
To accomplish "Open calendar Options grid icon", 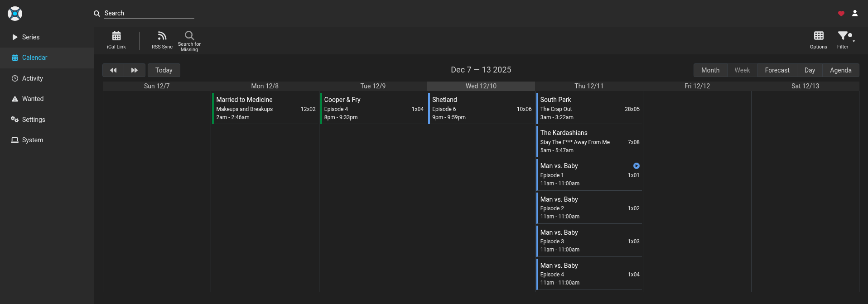I will [818, 36].
